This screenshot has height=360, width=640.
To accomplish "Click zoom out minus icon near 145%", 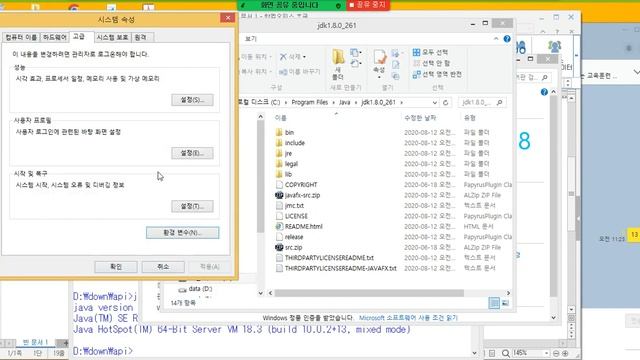I will pos(556,353).
